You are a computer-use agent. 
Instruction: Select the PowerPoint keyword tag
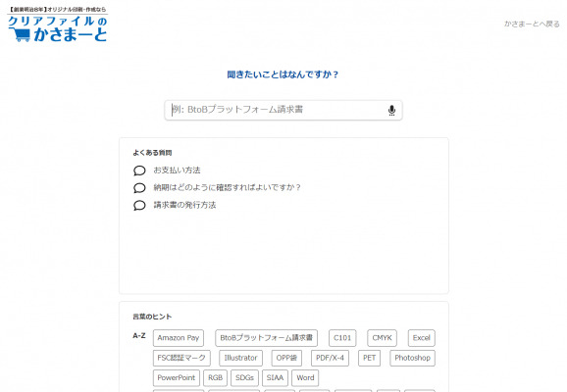click(x=177, y=378)
